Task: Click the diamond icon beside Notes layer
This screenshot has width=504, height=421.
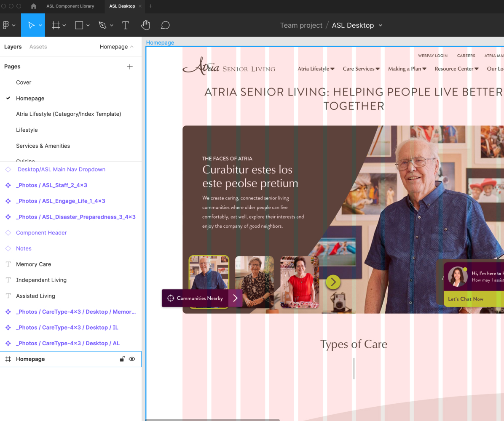Action: point(8,248)
